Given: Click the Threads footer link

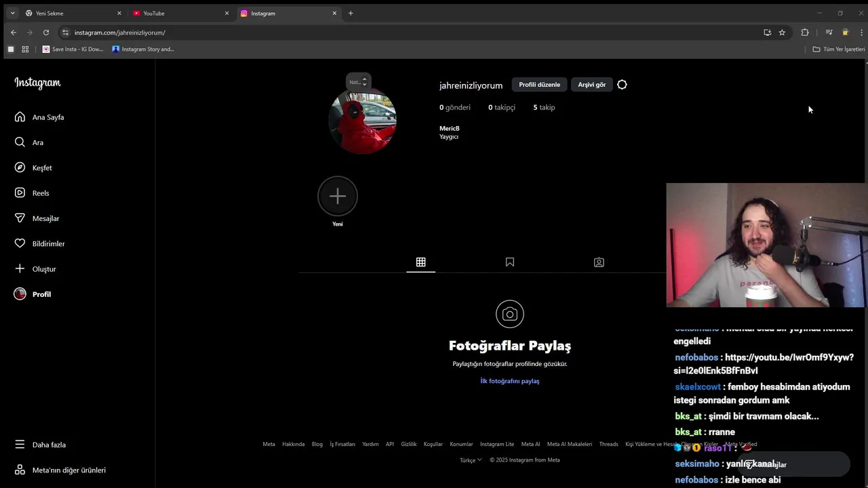Looking at the screenshot, I should (x=608, y=444).
